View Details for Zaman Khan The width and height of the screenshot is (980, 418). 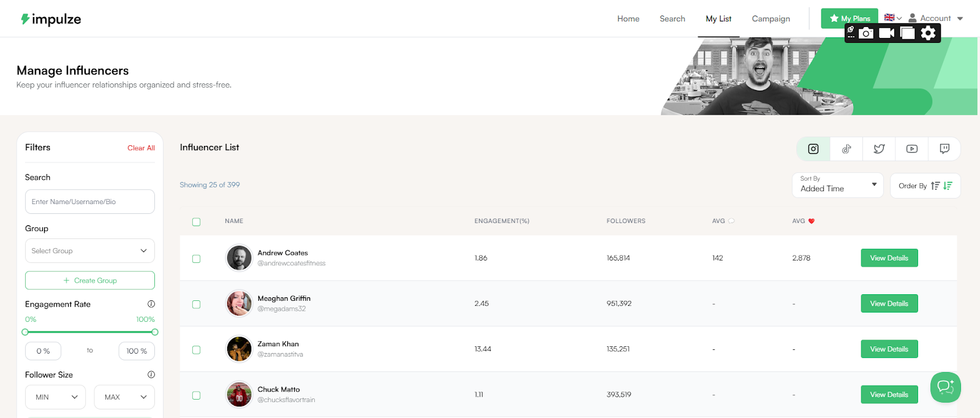tap(889, 349)
